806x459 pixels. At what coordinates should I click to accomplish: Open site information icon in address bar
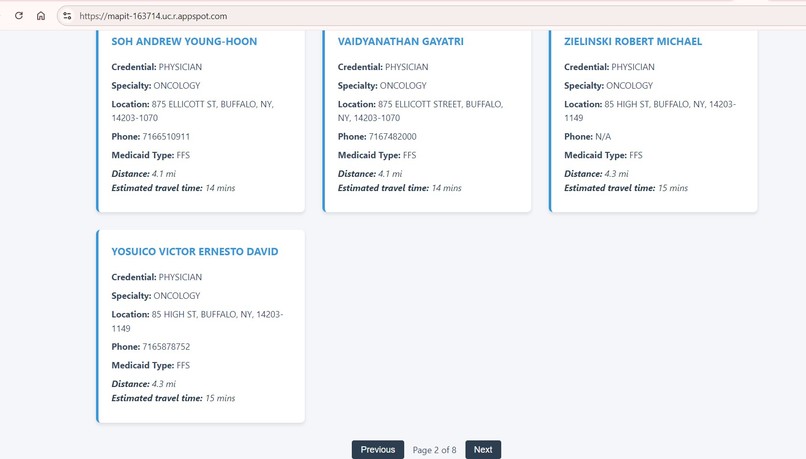pos(67,16)
